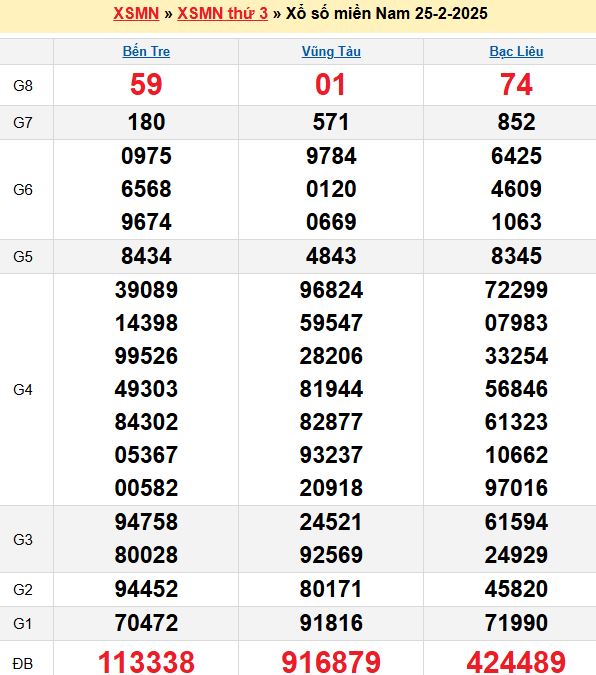Click Bến Tre G8 number 59
596x675 pixels.
146,84
